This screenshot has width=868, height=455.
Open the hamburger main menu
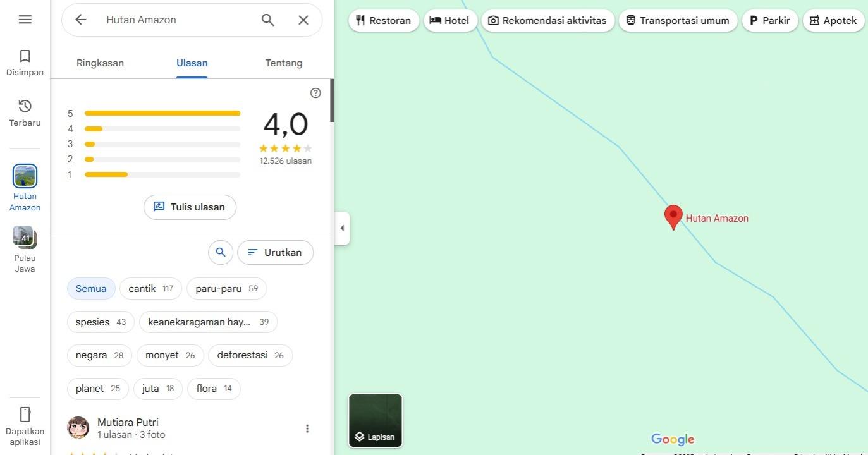(25, 20)
